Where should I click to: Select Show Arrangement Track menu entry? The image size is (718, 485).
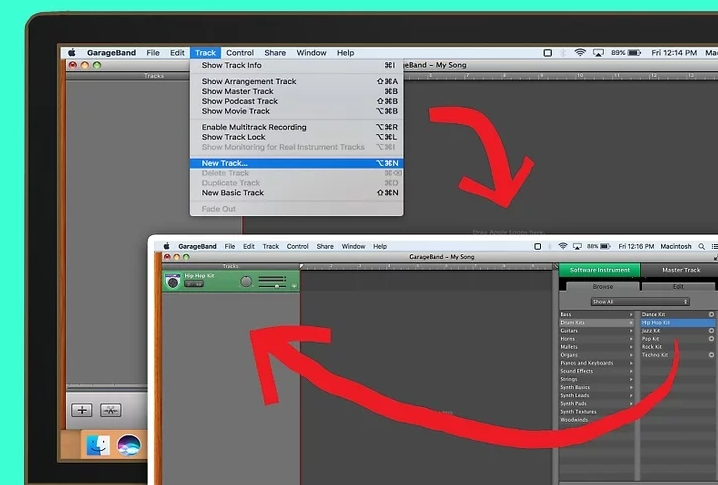pos(297,81)
